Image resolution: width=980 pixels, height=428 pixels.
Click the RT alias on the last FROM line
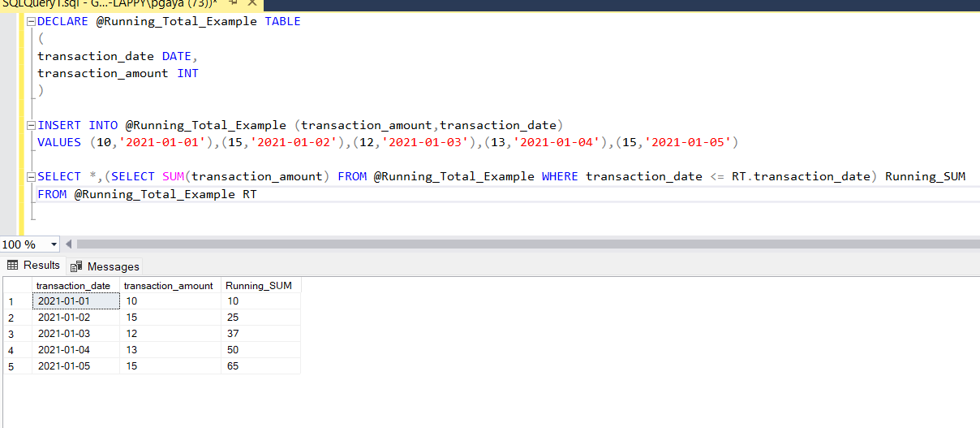(250, 194)
